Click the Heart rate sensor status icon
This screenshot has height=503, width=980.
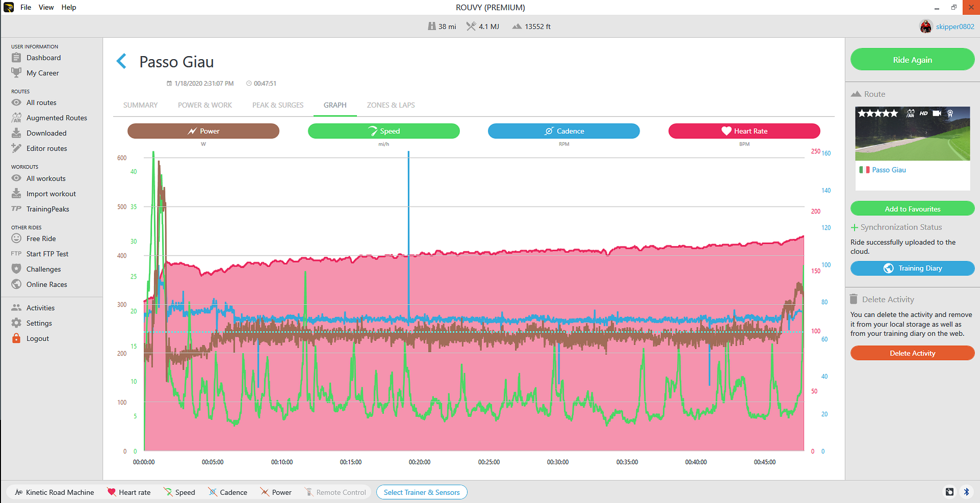(111, 492)
